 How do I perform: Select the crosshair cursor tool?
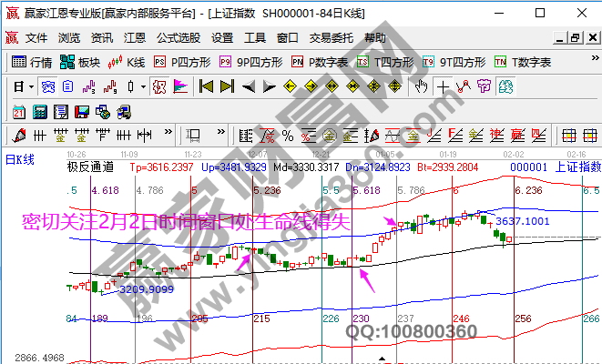tap(443, 87)
